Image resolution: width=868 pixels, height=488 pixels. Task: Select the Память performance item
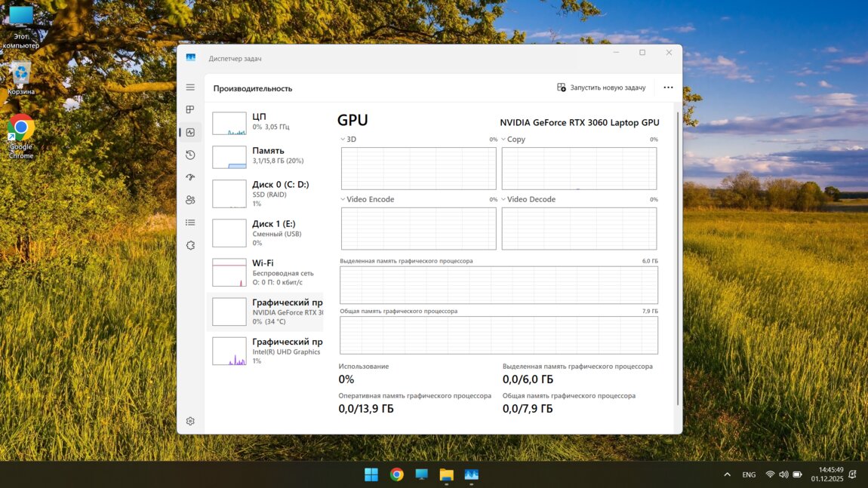(264, 155)
